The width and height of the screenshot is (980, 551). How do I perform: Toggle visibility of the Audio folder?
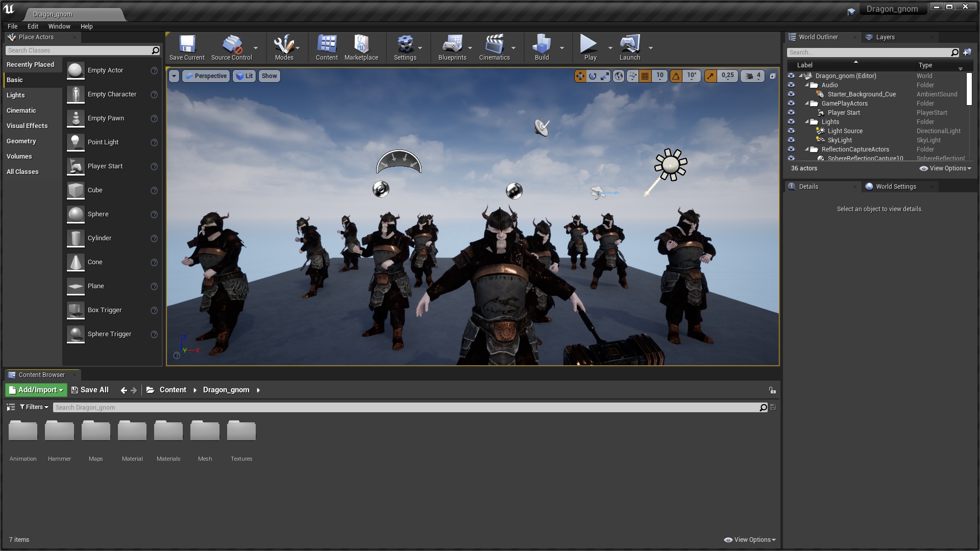click(791, 85)
